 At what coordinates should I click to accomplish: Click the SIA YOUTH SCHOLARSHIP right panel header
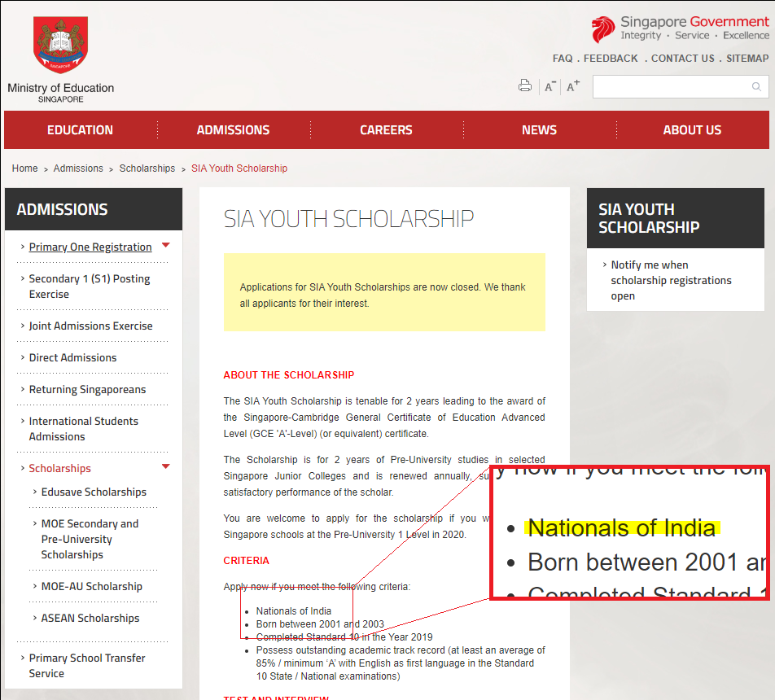click(x=675, y=218)
